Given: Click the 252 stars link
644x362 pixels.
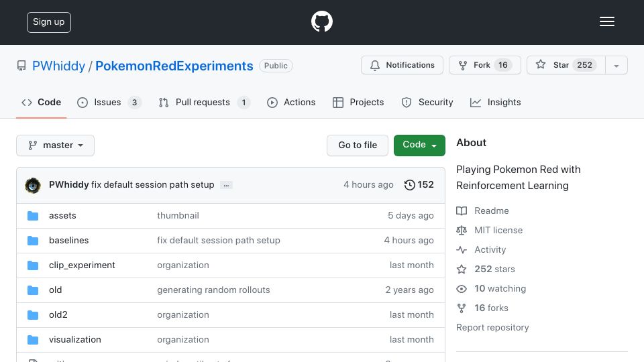Looking at the screenshot, I should pyautogui.click(x=494, y=269).
